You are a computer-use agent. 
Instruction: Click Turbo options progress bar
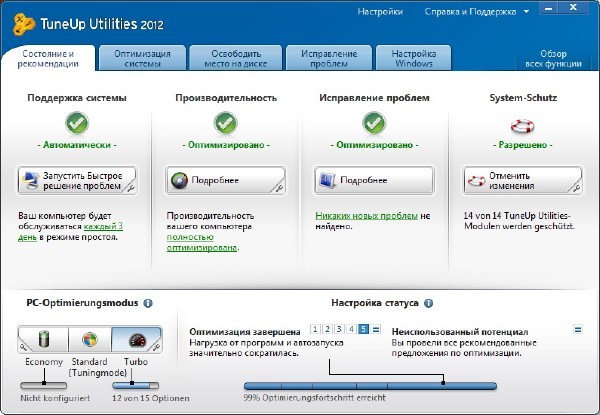[x=135, y=386]
